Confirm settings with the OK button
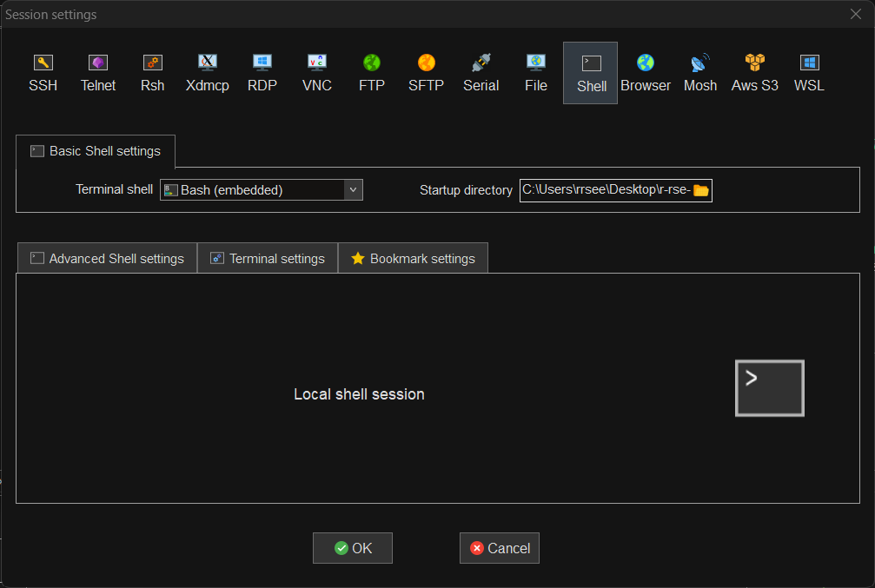875x588 pixels. pos(352,547)
